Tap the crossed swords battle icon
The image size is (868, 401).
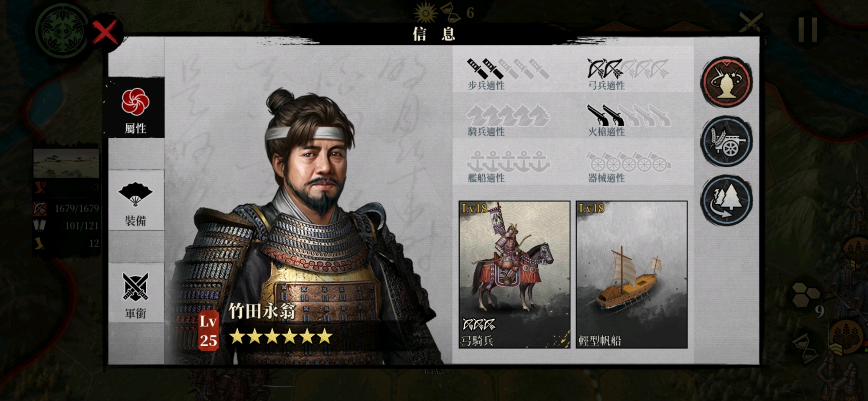tap(751, 22)
